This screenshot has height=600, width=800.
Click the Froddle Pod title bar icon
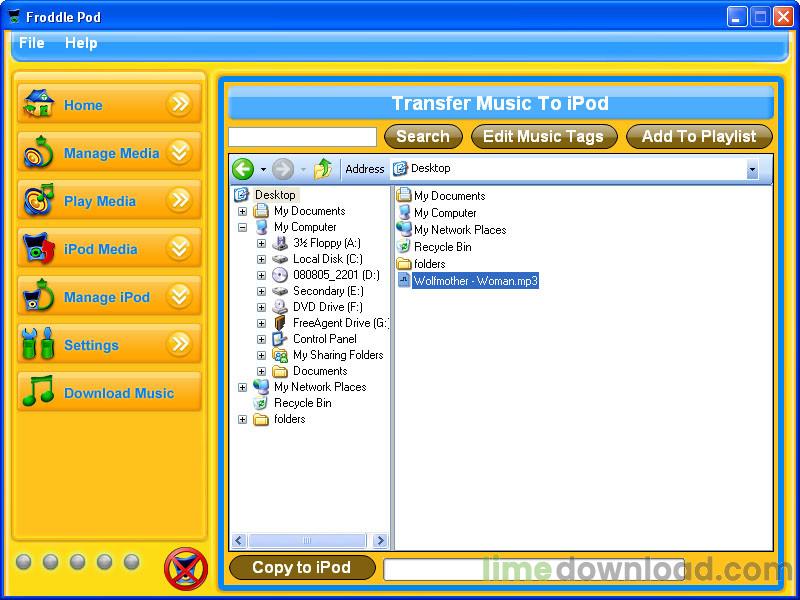14,16
